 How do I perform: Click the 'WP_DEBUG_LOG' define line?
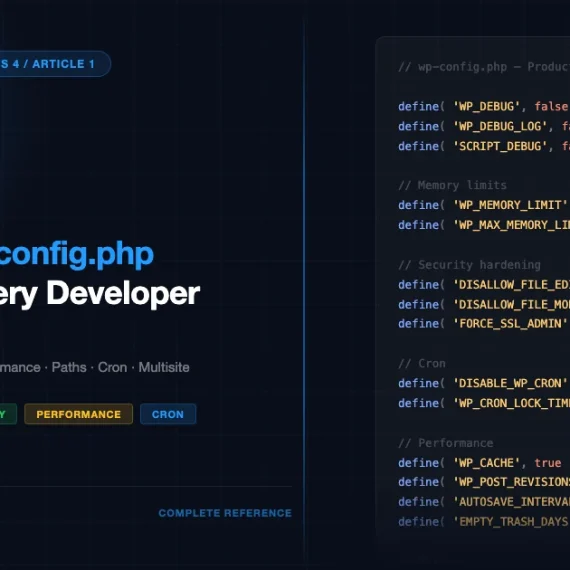pyautogui.click(x=484, y=127)
